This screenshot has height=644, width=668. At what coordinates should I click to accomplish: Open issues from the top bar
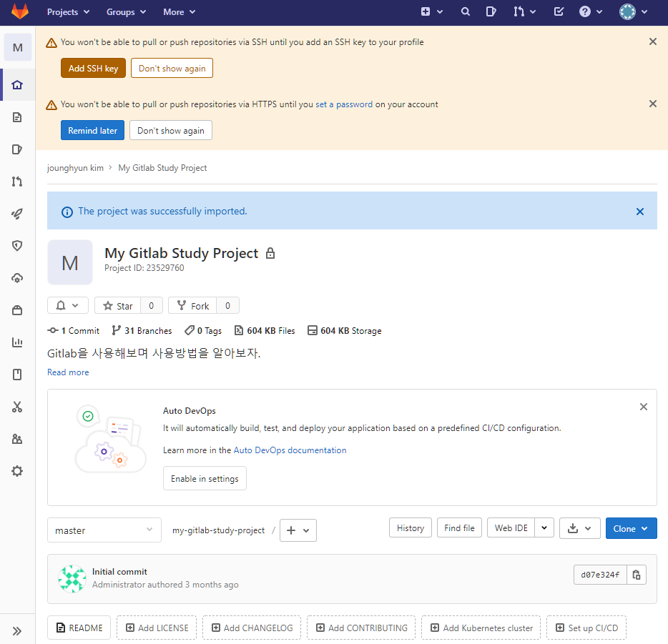(491, 12)
